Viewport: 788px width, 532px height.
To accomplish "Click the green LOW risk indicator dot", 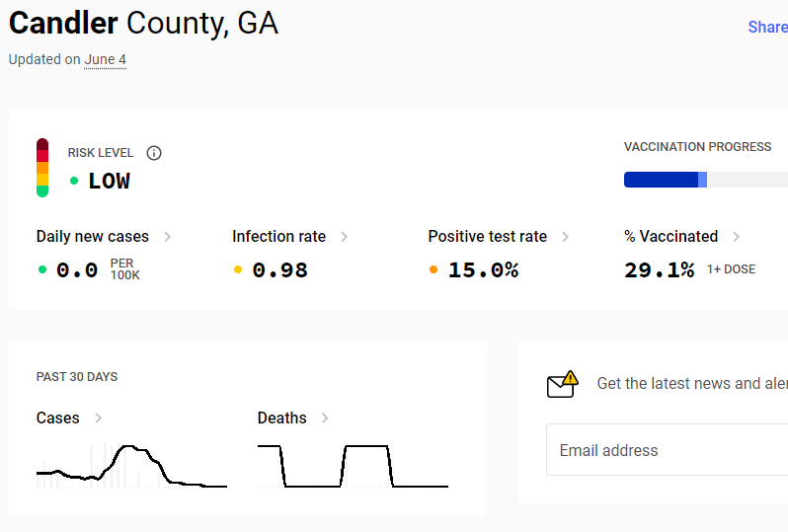I will pos(74,181).
